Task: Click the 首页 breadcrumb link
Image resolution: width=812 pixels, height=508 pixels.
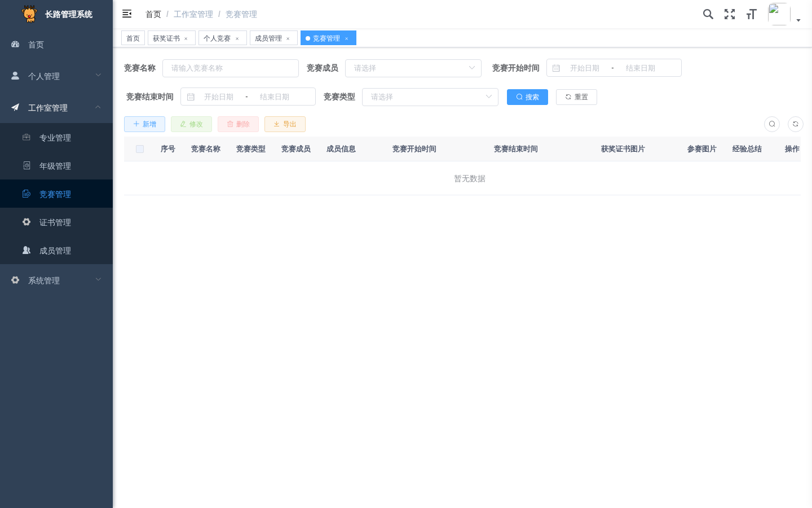Action: click(x=153, y=14)
